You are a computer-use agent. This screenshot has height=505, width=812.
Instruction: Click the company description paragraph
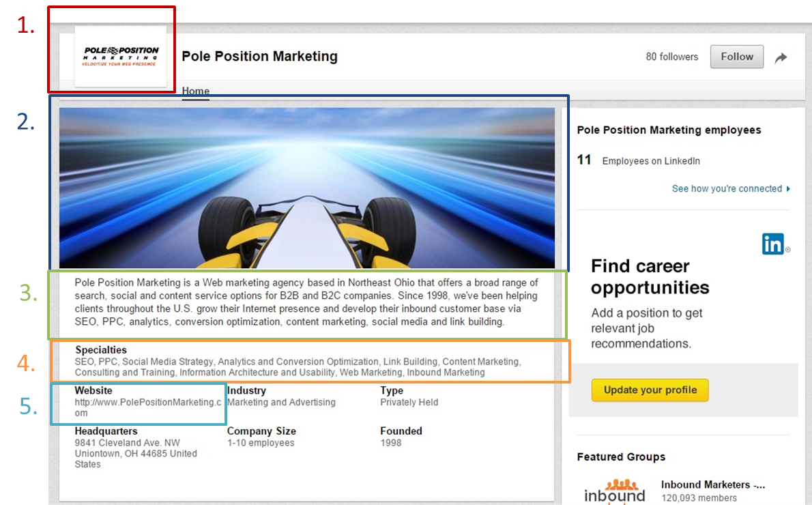pyautogui.click(x=306, y=302)
